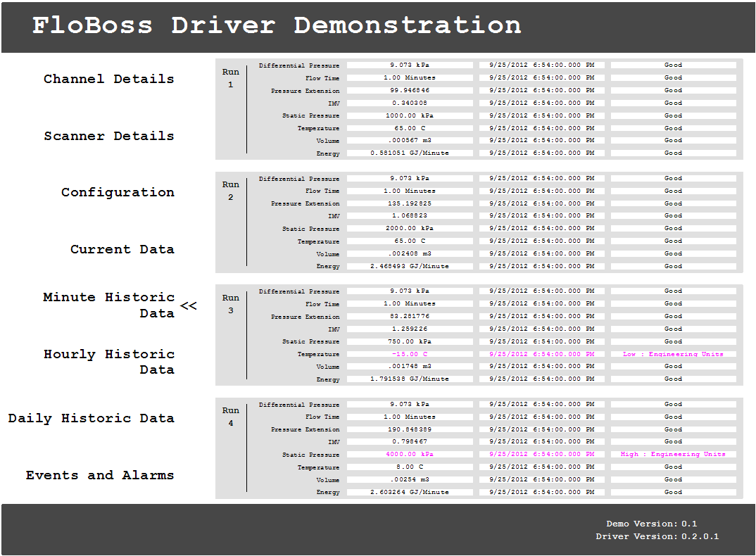Click the Run 4 IMV value 0.798467
Screen dimensions: 756x556
pos(410,442)
